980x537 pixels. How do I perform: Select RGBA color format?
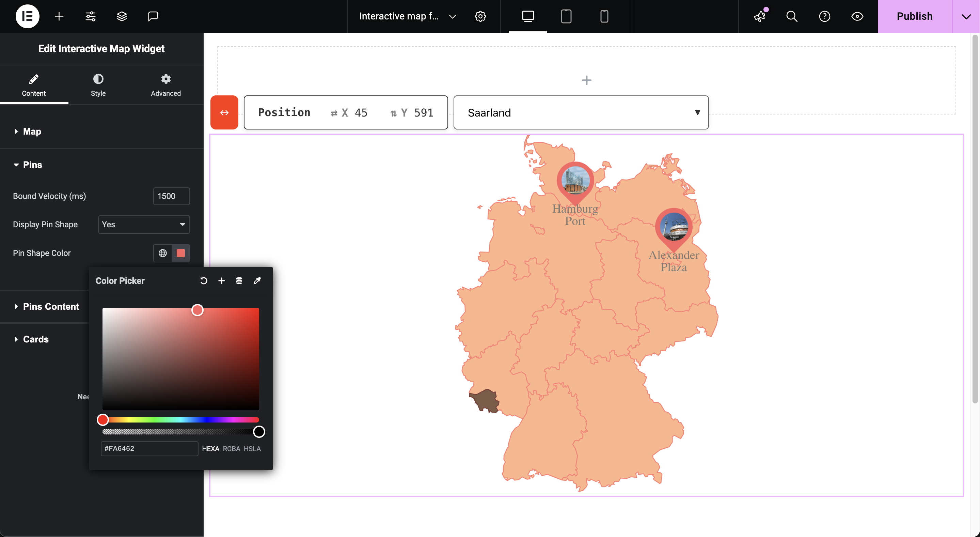coord(231,449)
